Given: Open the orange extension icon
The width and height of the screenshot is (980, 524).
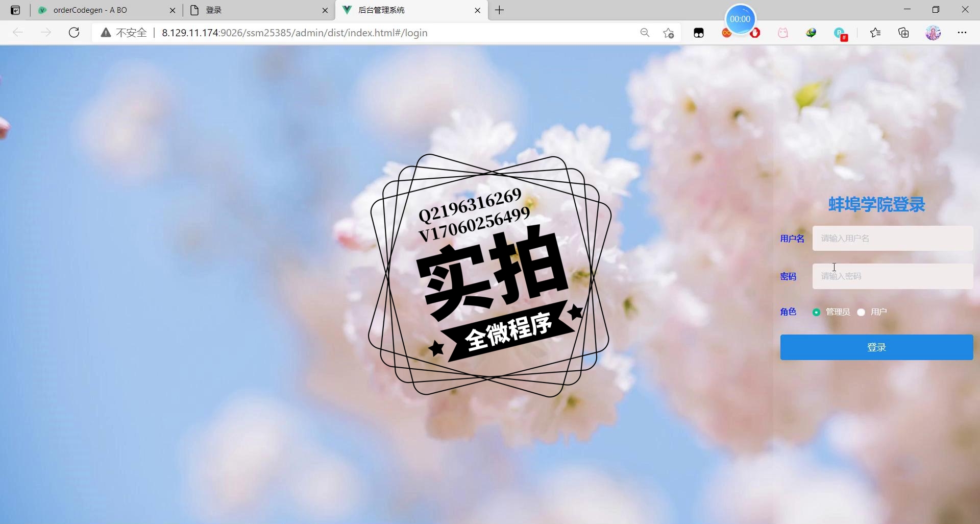Looking at the screenshot, I should tap(727, 33).
